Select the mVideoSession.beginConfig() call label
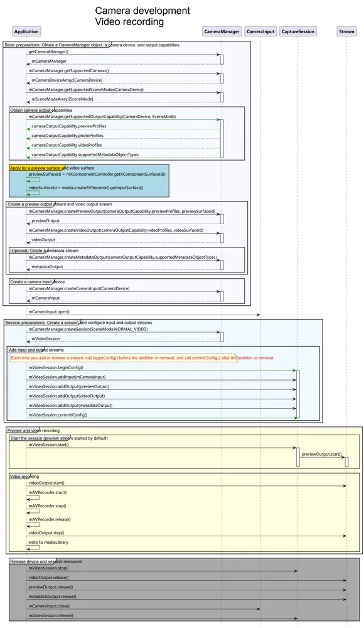The height and width of the screenshot is (628, 364). pos(56,367)
